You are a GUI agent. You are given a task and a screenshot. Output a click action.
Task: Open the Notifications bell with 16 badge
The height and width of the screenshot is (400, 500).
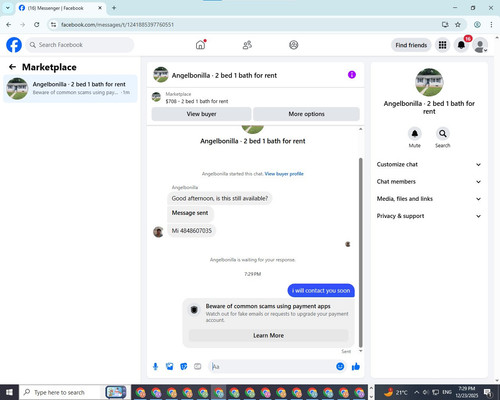[x=462, y=45]
